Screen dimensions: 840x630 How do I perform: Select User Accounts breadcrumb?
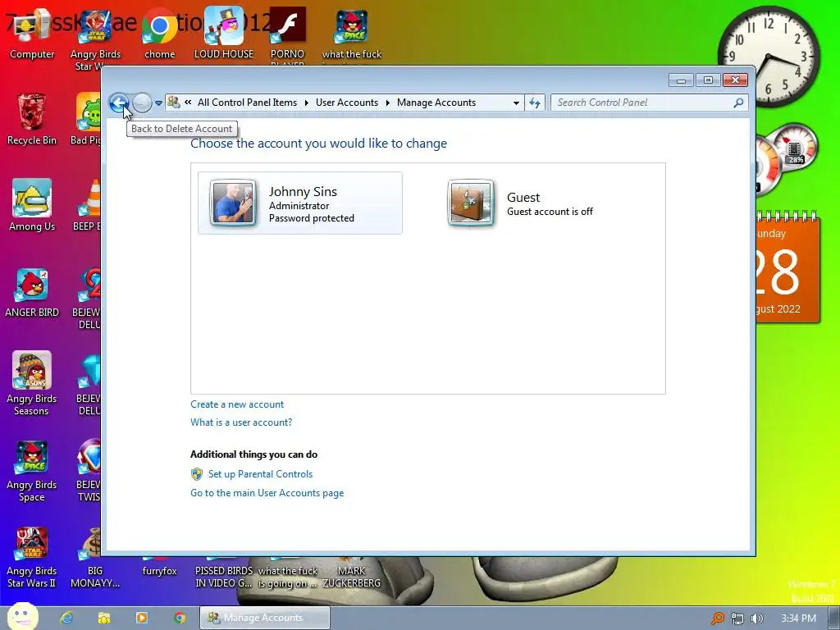[x=347, y=103]
